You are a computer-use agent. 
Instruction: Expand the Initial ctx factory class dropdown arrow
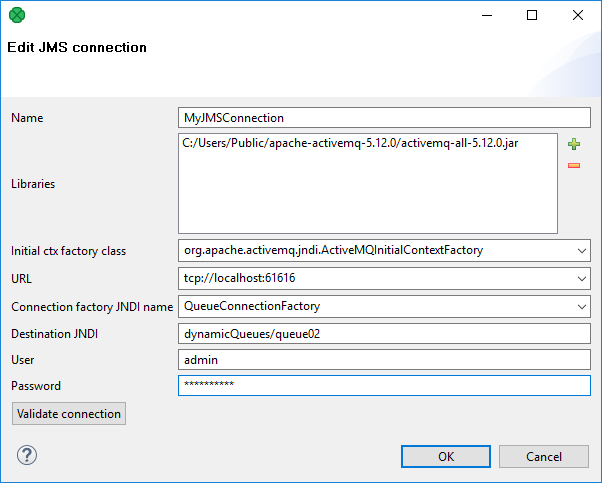[582, 251]
